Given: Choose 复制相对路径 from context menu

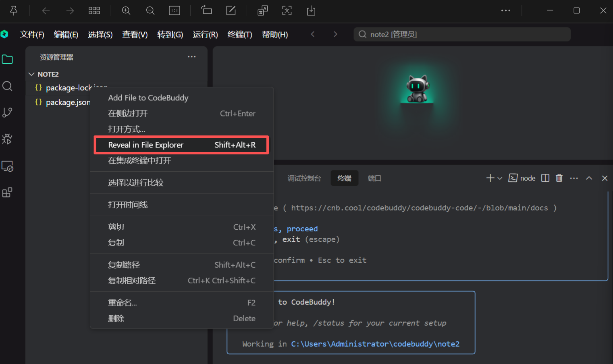Looking at the screenshot, I should (x=182, y=281).
